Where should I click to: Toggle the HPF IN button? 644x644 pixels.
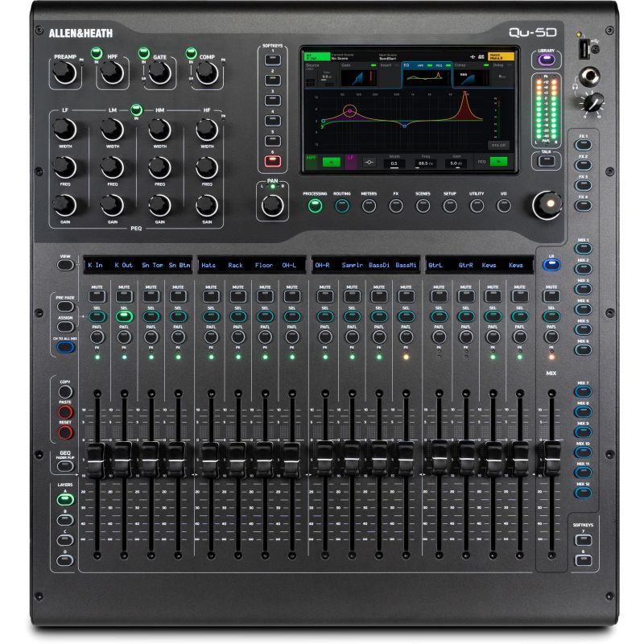(97, 53)
